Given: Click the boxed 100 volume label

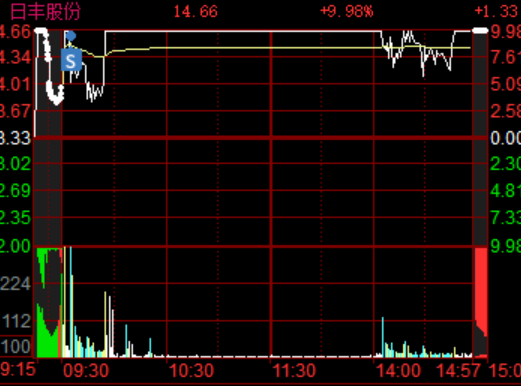Looking at the screenshot, I should (x=16, y=347).
